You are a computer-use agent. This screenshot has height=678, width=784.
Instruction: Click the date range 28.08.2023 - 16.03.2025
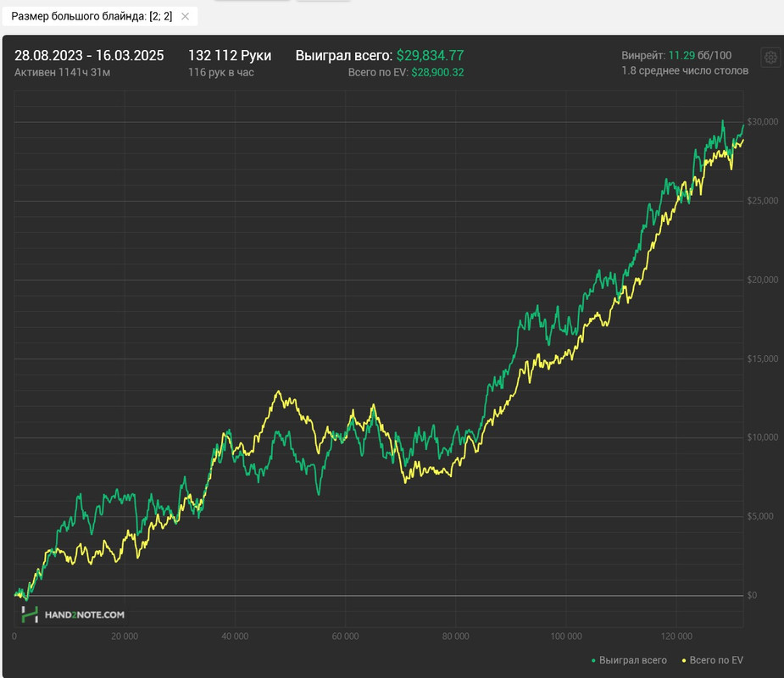(89, 55)
